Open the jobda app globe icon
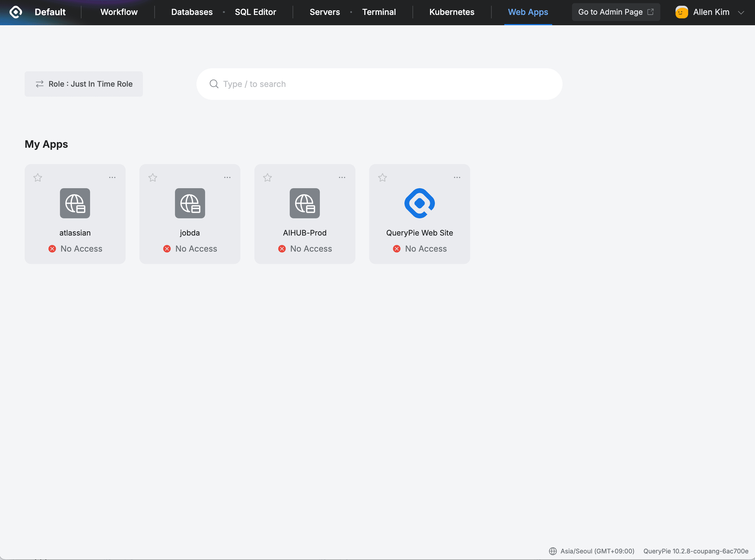Image resolution: width=755 pixels, height=560 pixels. pyautogui.click(x=190, y=203)
